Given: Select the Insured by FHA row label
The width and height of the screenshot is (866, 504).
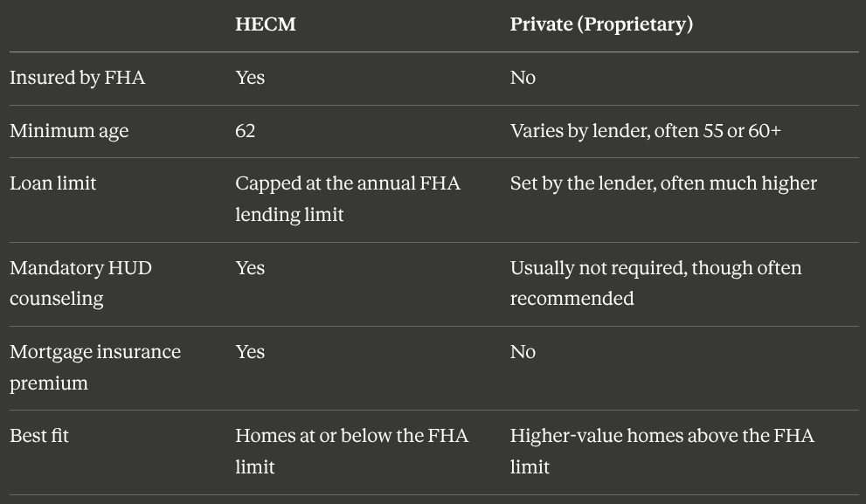Looking at the screenshot, I should point(77,78).
